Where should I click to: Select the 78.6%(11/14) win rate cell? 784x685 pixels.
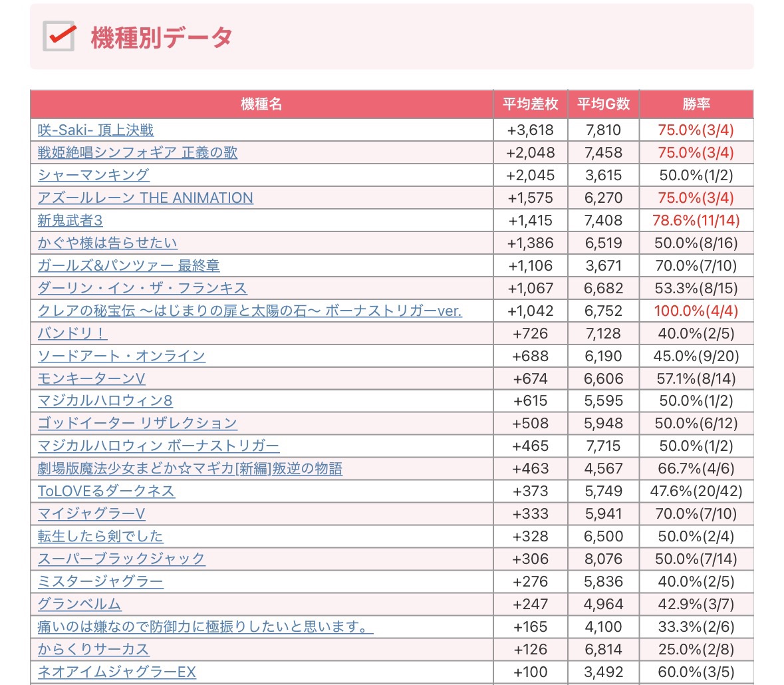pos(696,221)
